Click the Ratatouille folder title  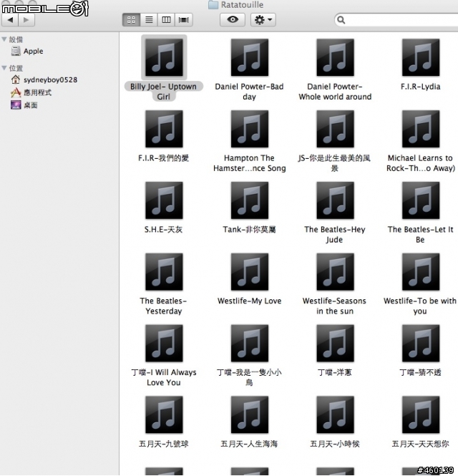click(236, 4)
